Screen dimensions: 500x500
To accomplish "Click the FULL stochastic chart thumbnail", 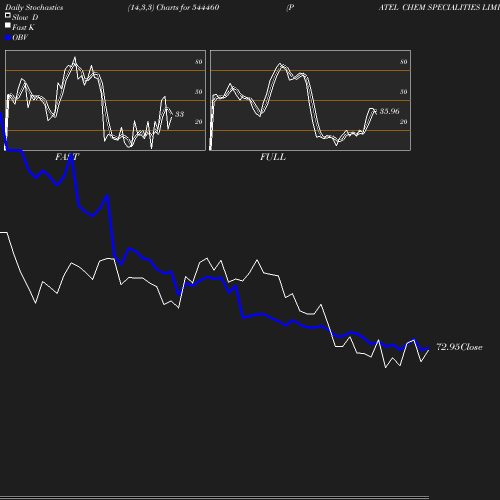I will (310, 100).
